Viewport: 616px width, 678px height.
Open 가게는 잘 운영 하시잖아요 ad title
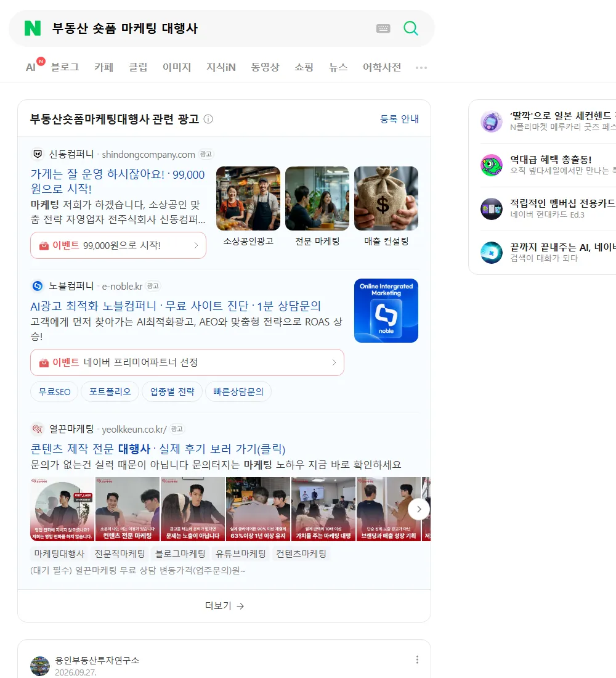(118, 182)
